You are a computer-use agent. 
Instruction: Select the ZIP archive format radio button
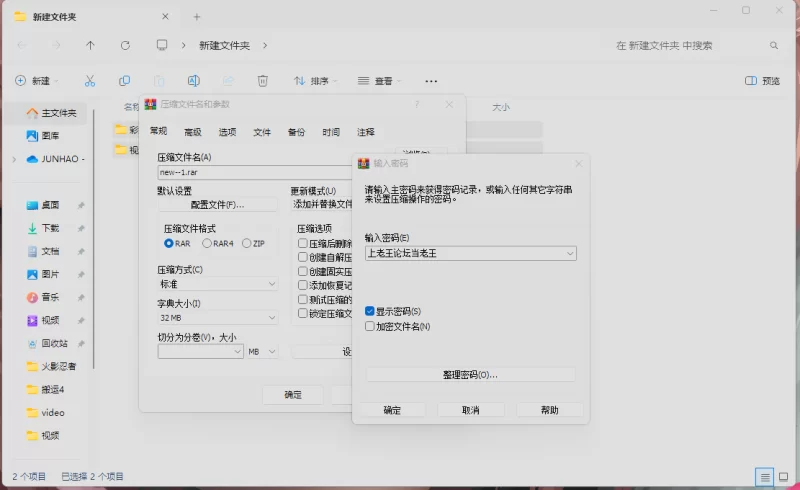pos(247,243)
